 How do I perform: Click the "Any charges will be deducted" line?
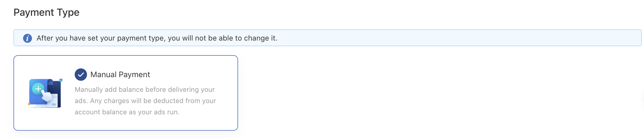pyautogui.click(x=153, y=101)
